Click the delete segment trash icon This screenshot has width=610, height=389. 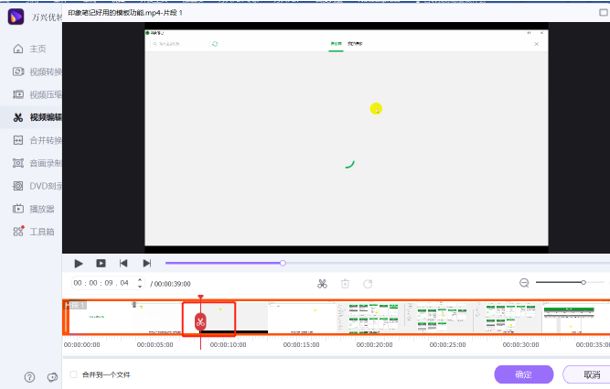pos(345,284)
